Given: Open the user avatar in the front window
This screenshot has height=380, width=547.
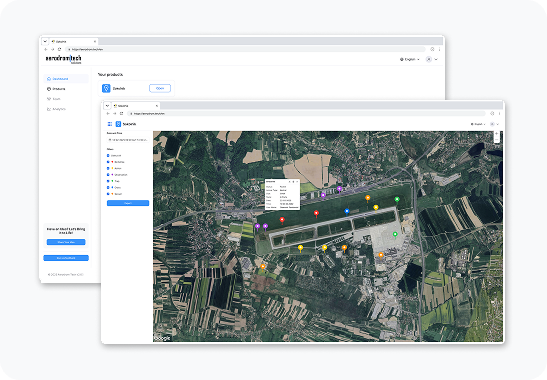Looking at the screenshot, I should (x=492, y=124).
